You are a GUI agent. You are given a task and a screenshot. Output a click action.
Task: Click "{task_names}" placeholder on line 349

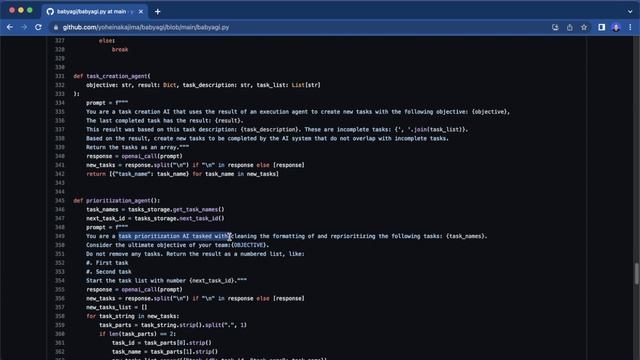(465, 236)
